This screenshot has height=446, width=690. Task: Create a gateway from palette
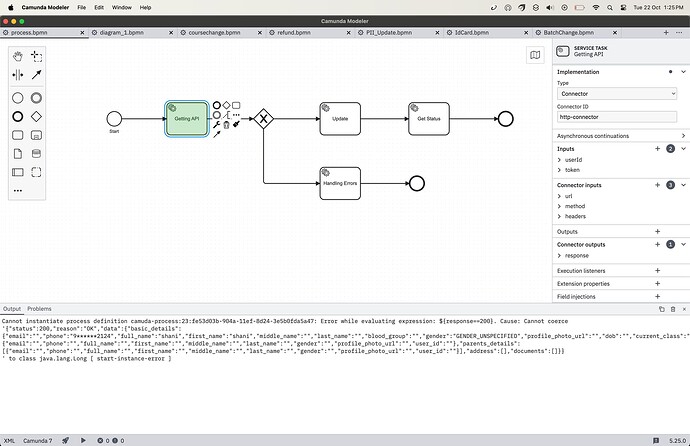[x=37, y=117]
